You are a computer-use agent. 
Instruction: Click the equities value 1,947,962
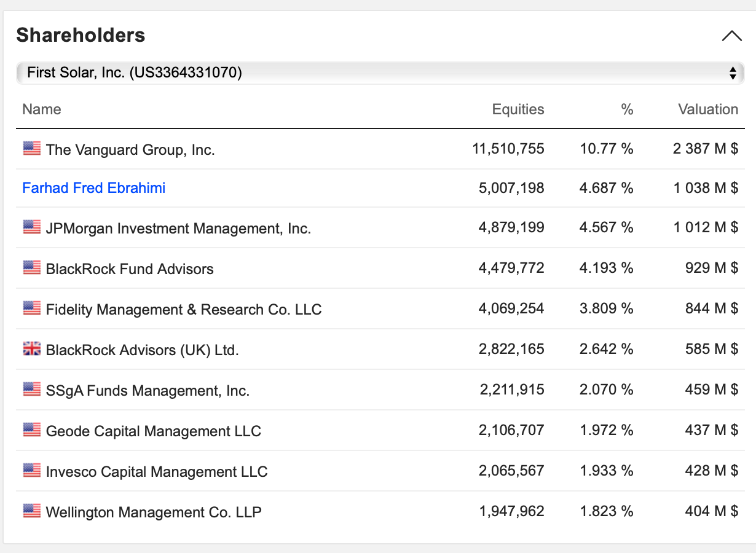511,511
